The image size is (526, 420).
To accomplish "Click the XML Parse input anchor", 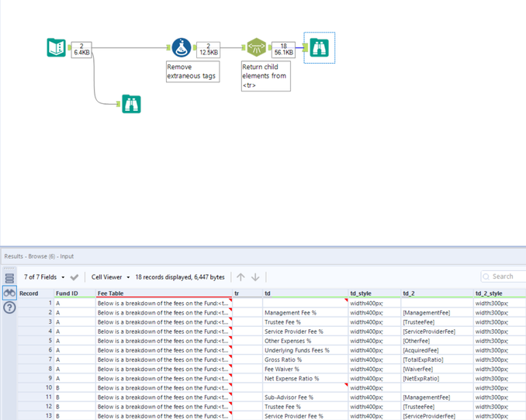I will pyautogui.click(x=243, y=47).
